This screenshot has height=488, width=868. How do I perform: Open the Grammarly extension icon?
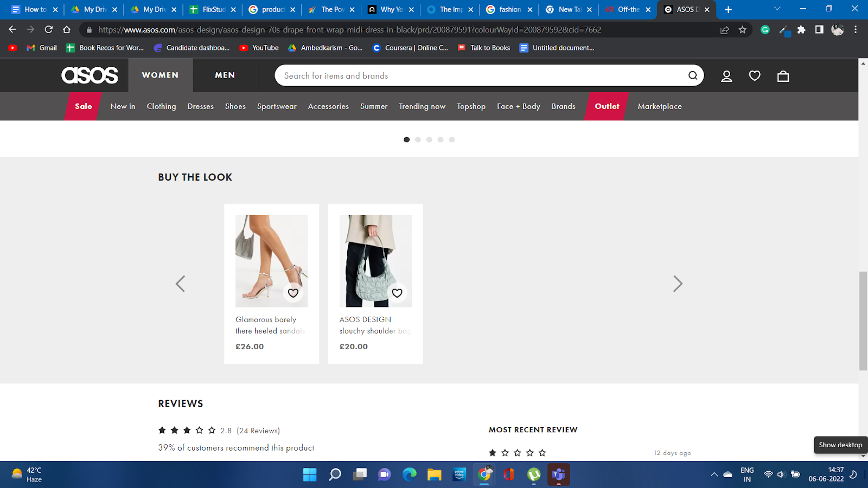tap(765, 30)
